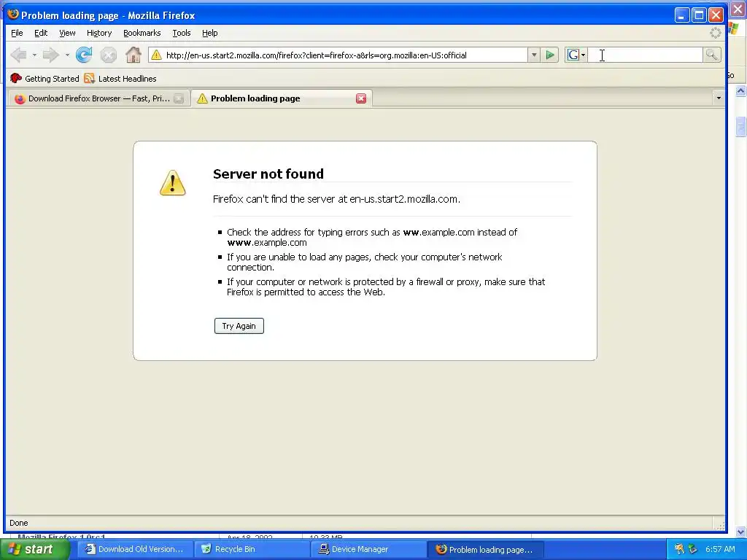Click the background window scrollbar thumb
The width and height of the screenshot is (747, 560).
[x=740, y=126]
